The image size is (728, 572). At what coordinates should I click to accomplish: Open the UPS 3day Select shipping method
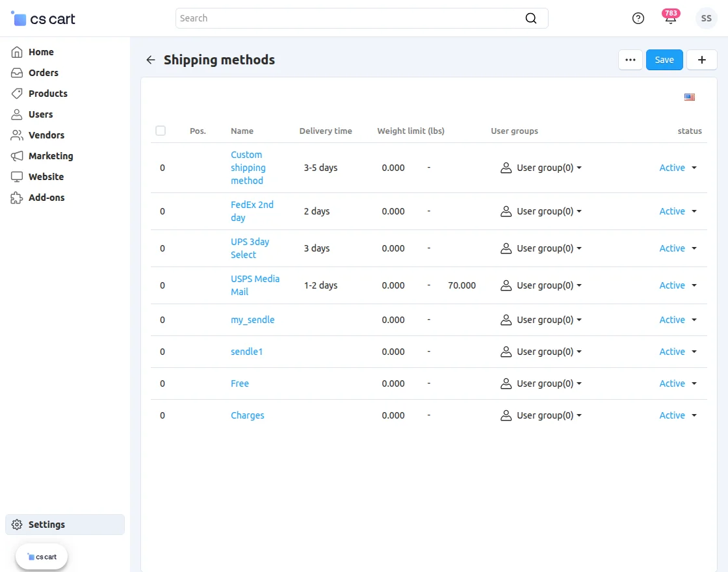click(x=250, y=248)
